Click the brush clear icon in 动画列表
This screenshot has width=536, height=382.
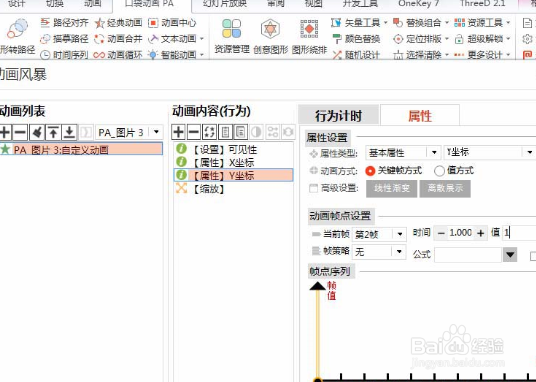point(37,132)
